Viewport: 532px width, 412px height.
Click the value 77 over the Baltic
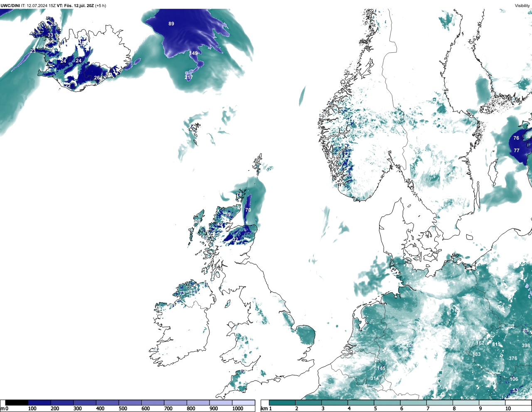[x=517, y=150]
